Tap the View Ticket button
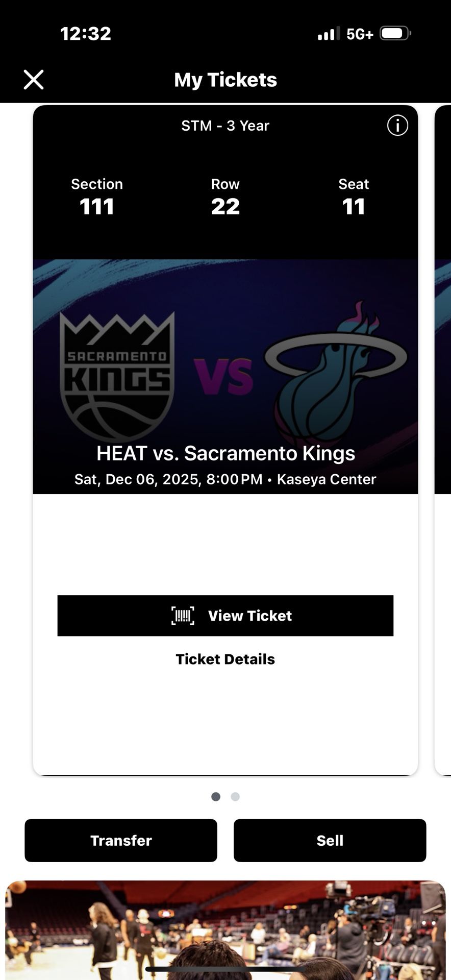 pos(225,616)
